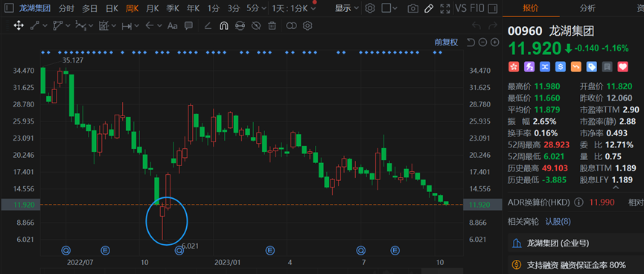The height and width of the screenshot is (274, 644).
Task: Select the comment bubble annotation tool
Action: [x=188, y=26]
